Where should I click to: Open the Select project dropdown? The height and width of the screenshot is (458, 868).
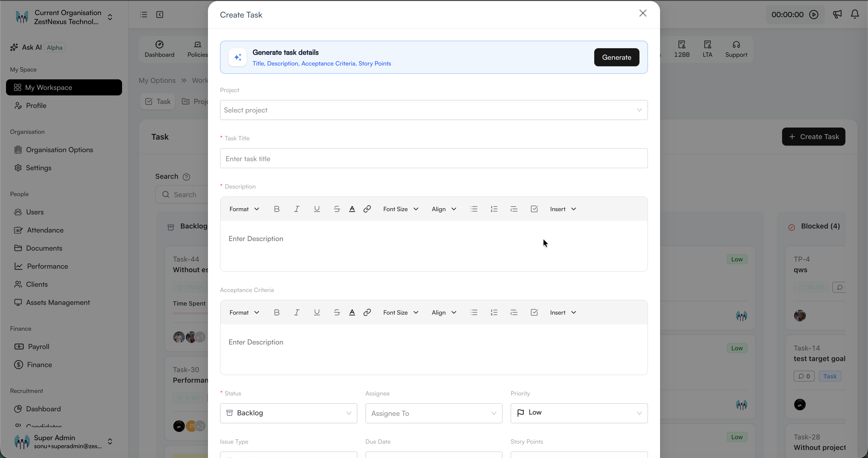[x=434, y=110]
